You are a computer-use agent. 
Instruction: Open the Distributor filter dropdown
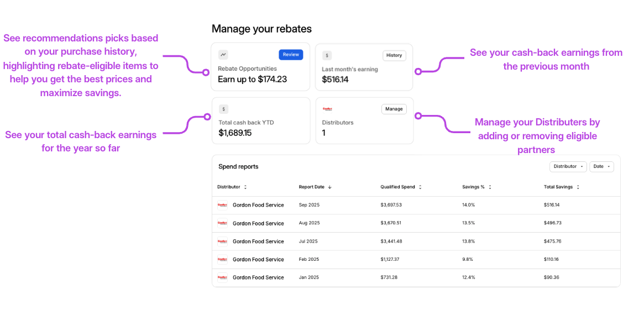568,166
